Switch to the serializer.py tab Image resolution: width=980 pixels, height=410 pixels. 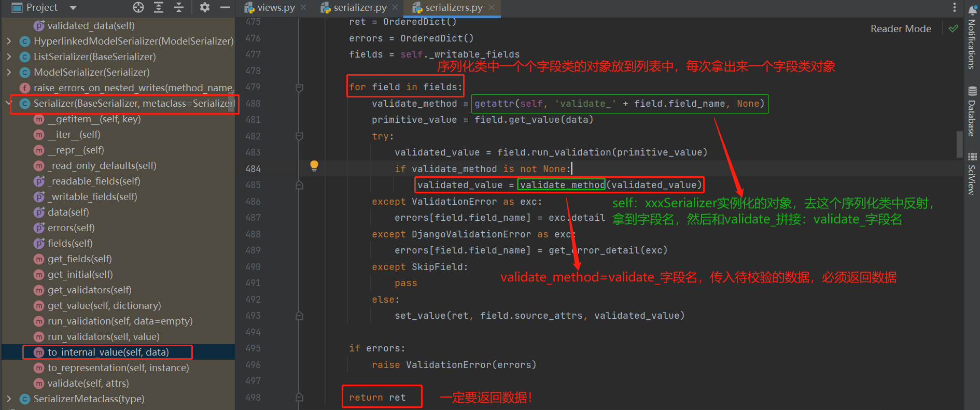tap(360, 7)
